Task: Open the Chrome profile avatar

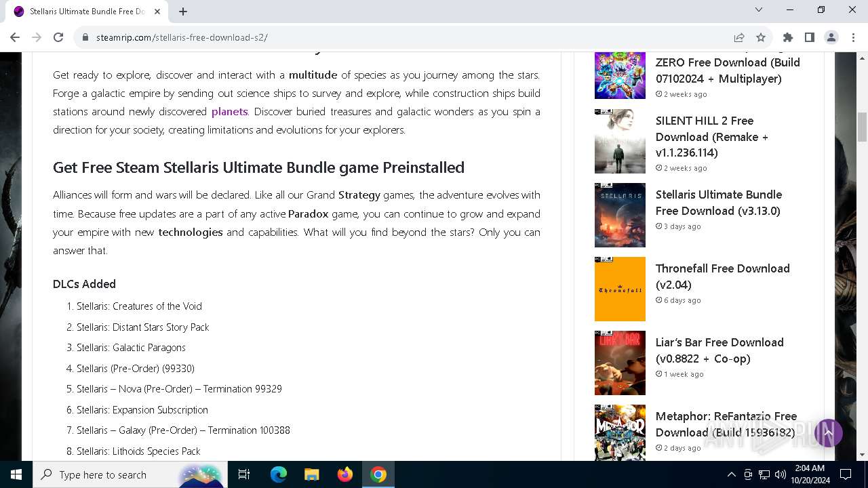Action: coord(831,37)
